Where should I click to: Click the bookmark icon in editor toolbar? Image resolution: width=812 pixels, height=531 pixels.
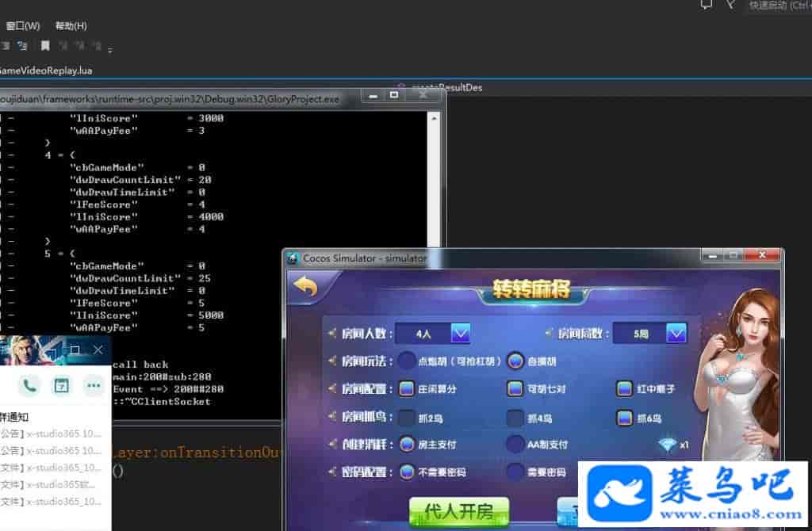point(45,46)
